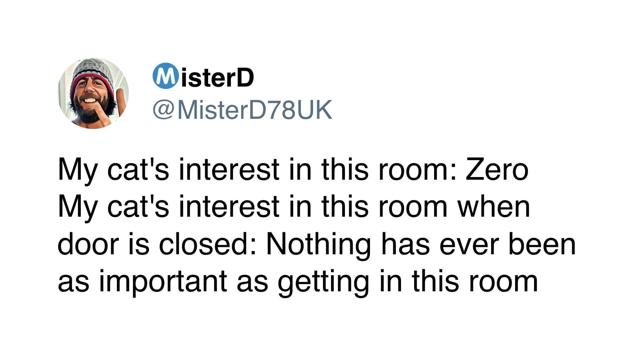
Task: Click the word "important" in the tweet
Action: [162, 282]
